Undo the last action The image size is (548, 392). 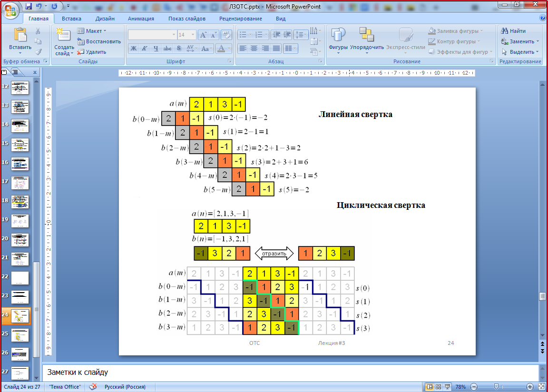click(x=39, y=6)
